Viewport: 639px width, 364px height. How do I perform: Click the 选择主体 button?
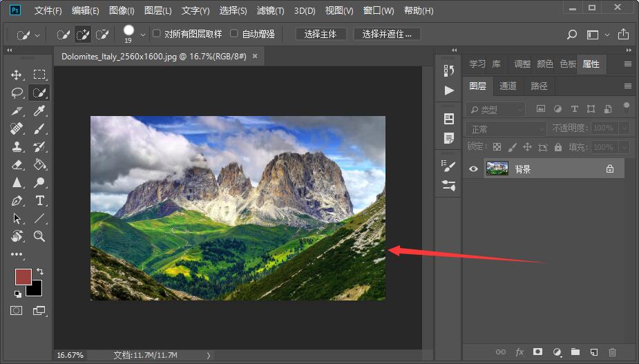point(321,35)
